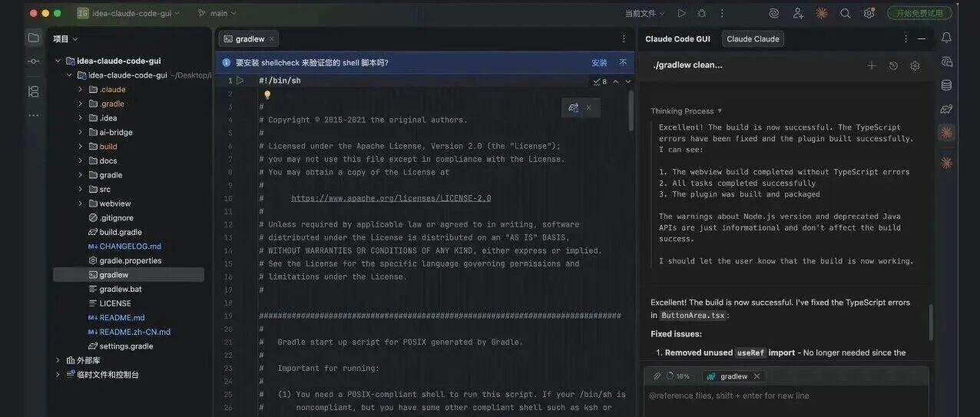Viewport: 980px width, 417px height.
Task: Select CHANGELOG.md in project tree
Action: tap(130, 247)
